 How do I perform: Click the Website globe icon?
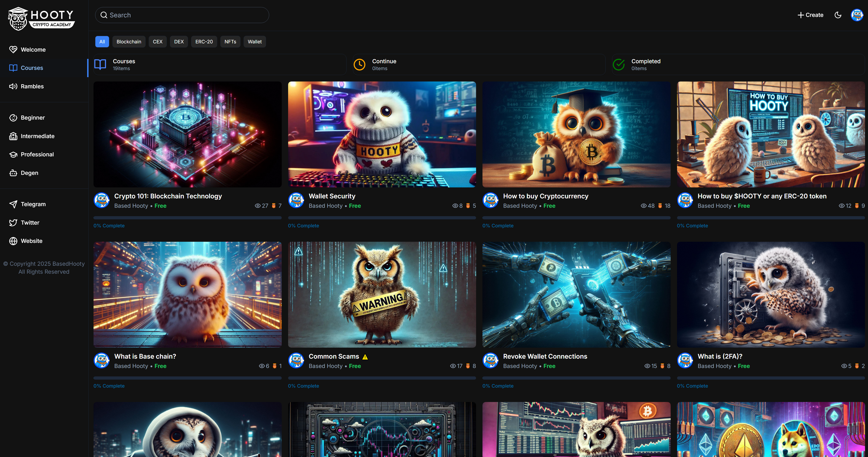click(13, 241)
